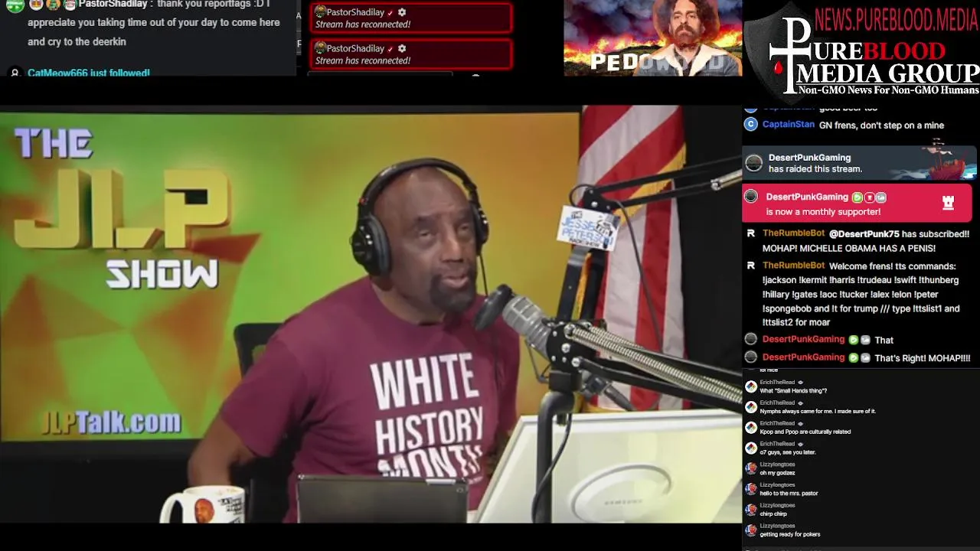
Task: Click eye icon next to ErichTheRead on Kpop message
Action: tap(801, 423)
